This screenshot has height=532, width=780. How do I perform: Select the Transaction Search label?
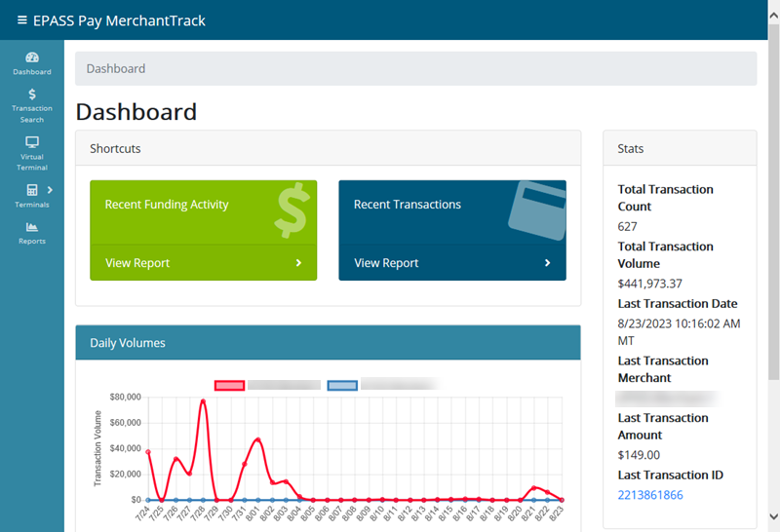click(32, 114)
